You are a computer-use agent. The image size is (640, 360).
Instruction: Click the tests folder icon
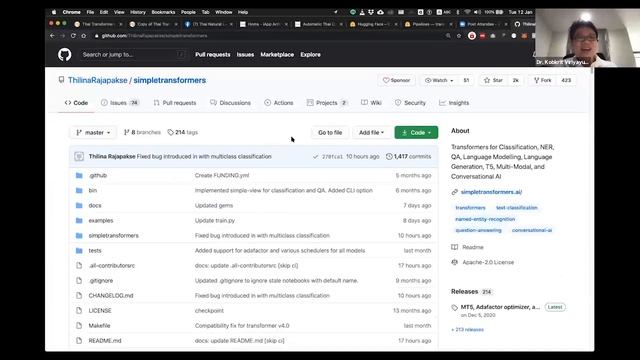click(79, 251)
